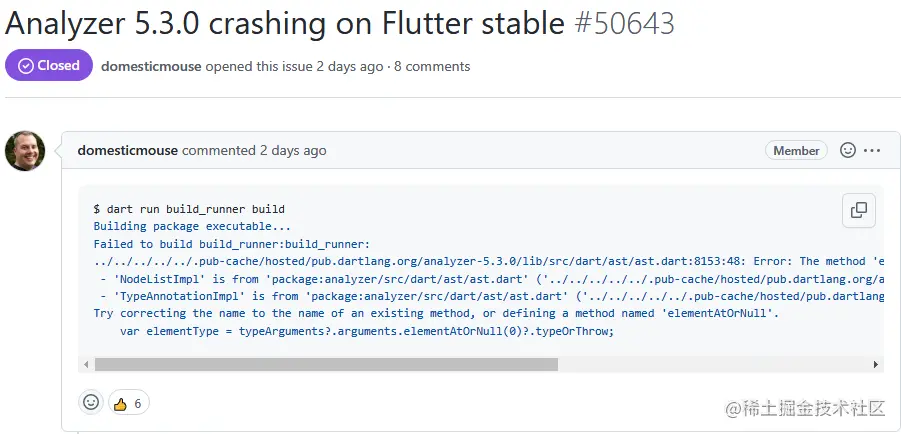The height and width of the screenshot is (434, 901).
Task: Open the "2 days ago" comment timestamp link
Action: pyautogui.click(x=293, y=151)
